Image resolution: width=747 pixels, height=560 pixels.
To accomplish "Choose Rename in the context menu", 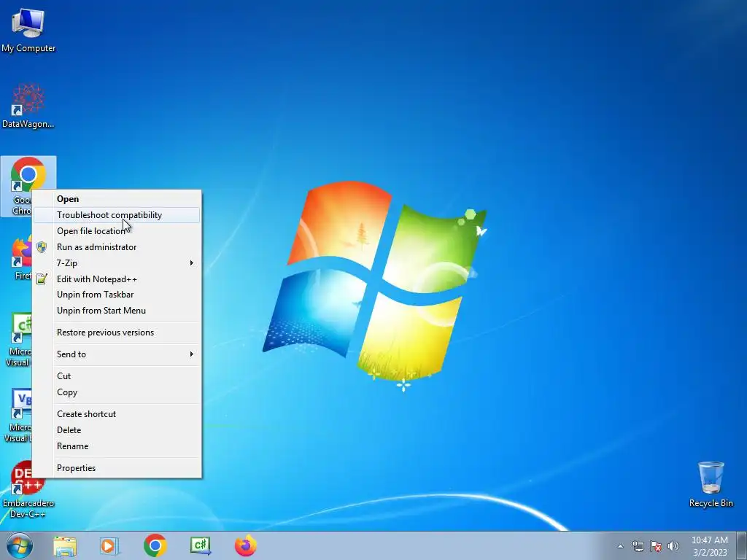I will 117,446.
